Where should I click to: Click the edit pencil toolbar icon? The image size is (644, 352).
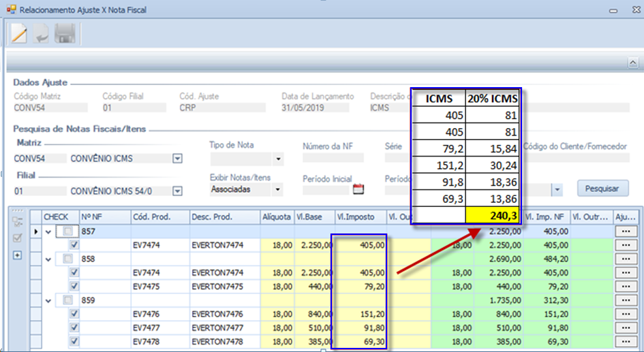[19, 33]
